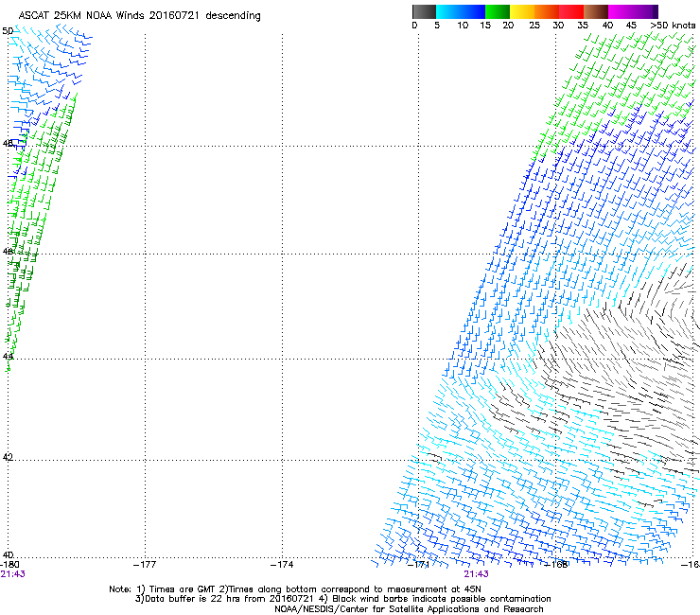Screen dimensions: 700x615
Task: Select the '-171' longitude axis label
Action: click(419, 565)
